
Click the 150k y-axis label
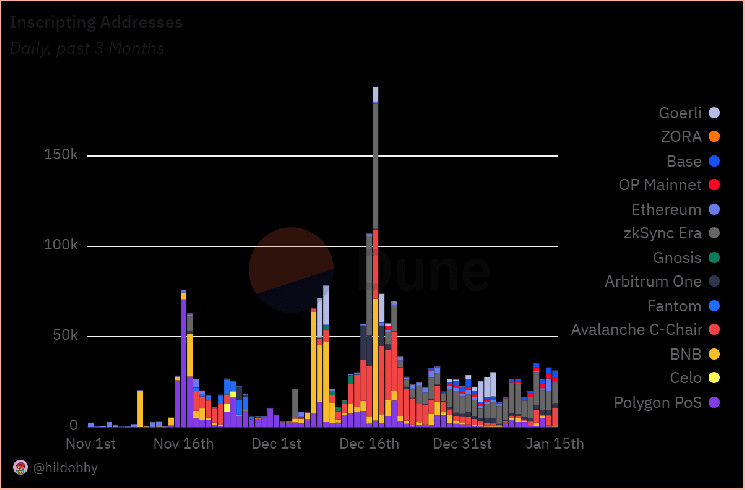(x=60, y=154)
